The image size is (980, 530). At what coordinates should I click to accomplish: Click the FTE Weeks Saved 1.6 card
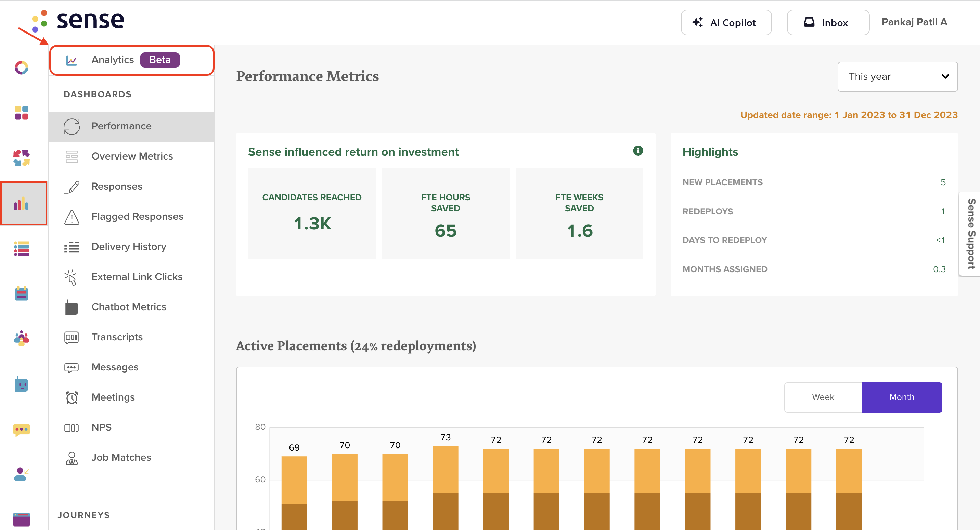(x=579, y=214)
